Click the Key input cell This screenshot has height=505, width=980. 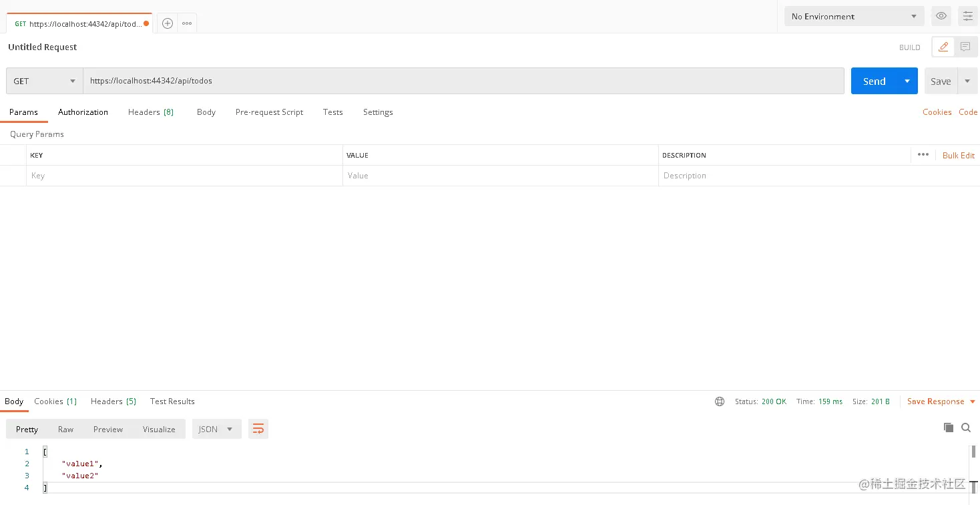pos(184,176)
